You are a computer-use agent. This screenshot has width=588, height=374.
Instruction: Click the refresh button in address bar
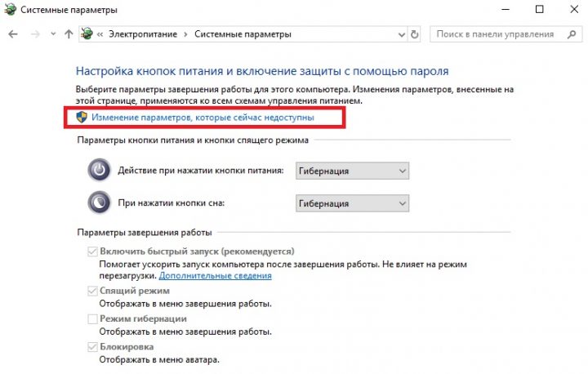pyautogui.click(x=415, y=34)
